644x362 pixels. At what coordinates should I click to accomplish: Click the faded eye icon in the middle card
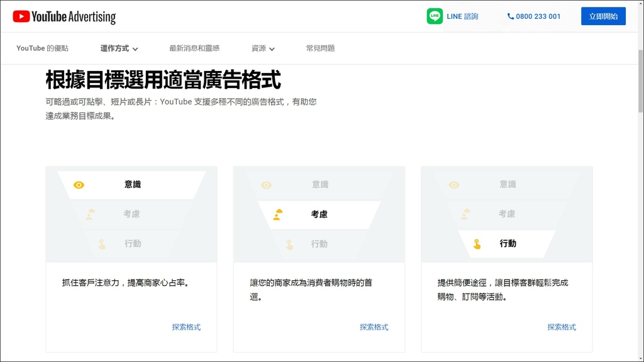click(267, 185)
